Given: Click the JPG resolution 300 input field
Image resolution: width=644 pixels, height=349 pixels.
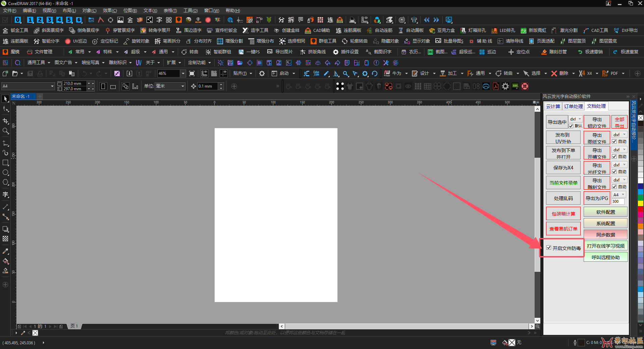Looking at the screenshot, I should click(x=618, y=201).
